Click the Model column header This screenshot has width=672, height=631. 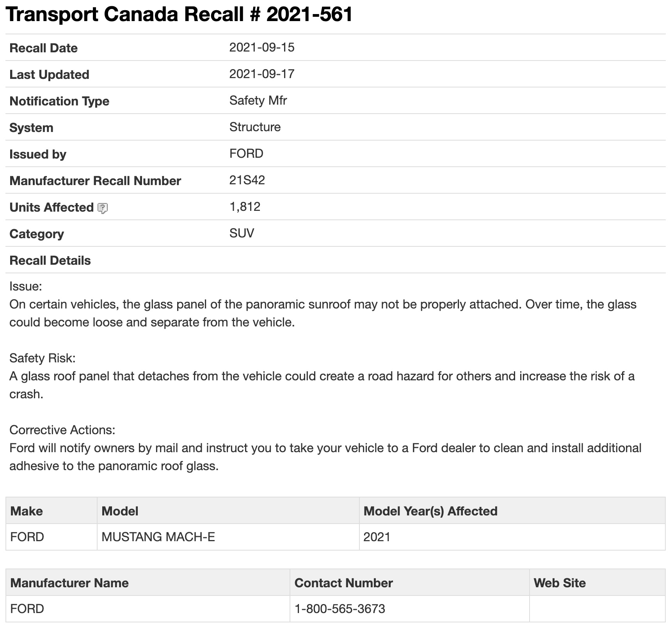(x=120, y=511)
